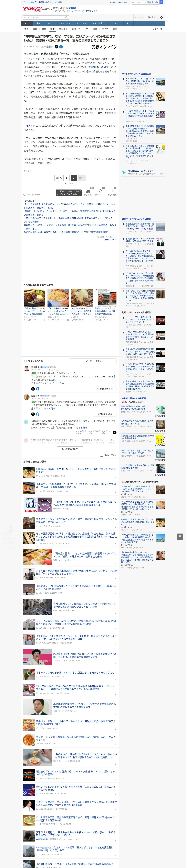Click the コメントを書く button
Viewport: 186px width, 868px height.
[x=93, y=361]
